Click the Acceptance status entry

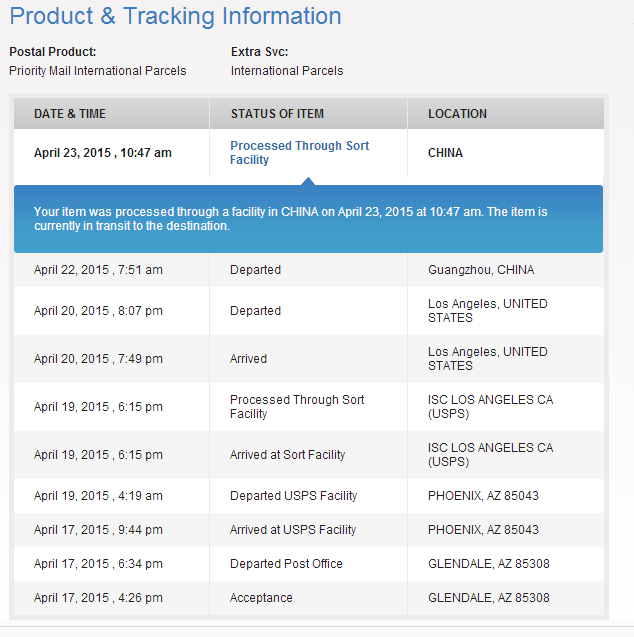point(261,598)
